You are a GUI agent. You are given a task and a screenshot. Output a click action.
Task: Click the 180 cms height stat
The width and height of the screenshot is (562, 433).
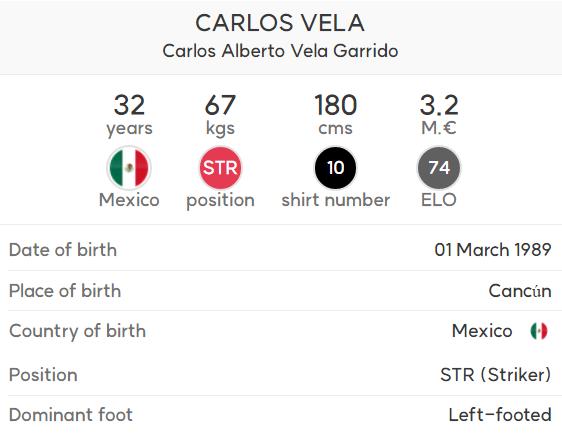click(x=335, y=114)
